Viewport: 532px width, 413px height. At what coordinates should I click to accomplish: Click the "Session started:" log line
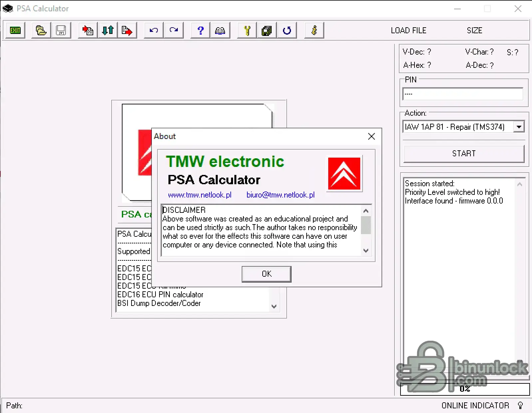pyautogui.click(x=429, y=184)
